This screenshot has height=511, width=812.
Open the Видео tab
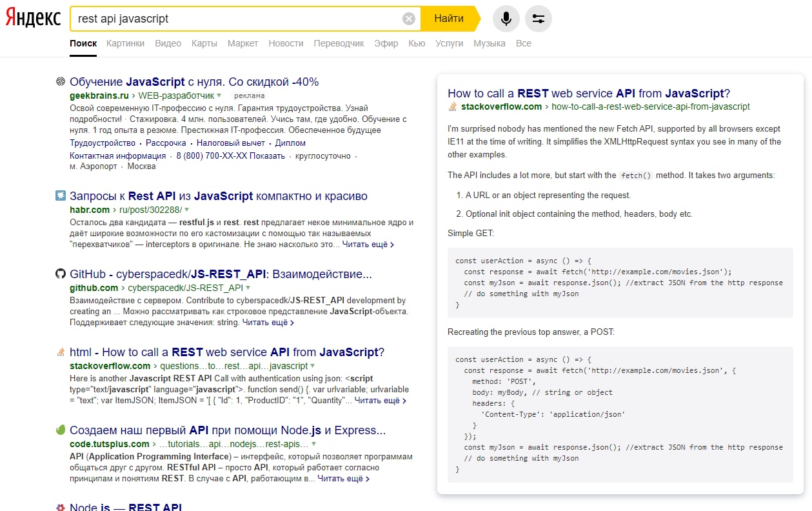(168, 43)
